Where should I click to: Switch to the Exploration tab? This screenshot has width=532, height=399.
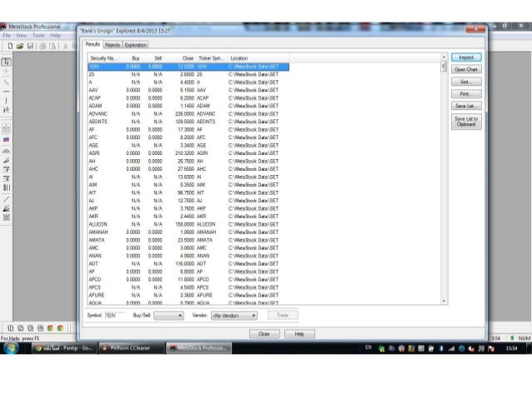[135, 45]
